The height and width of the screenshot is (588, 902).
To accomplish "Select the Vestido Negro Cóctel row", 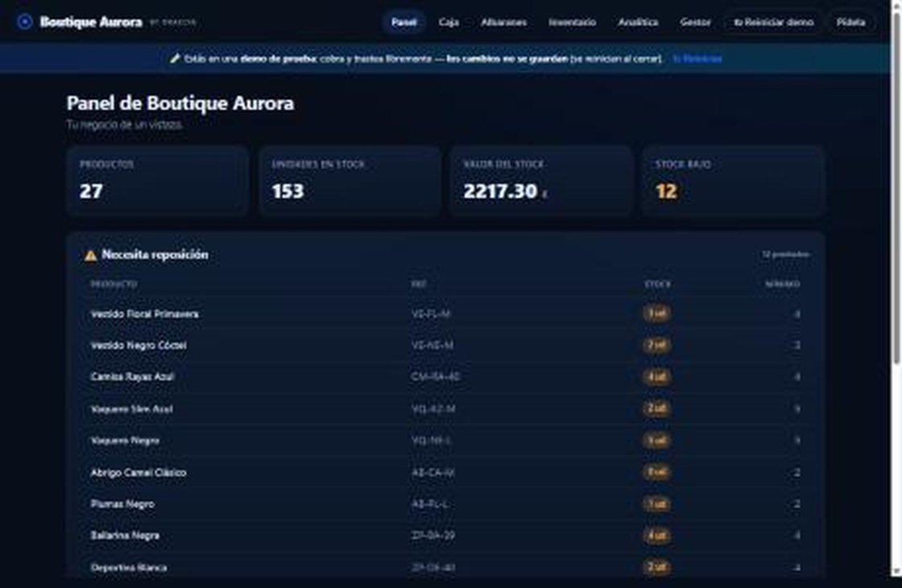I will coord(446,346).
